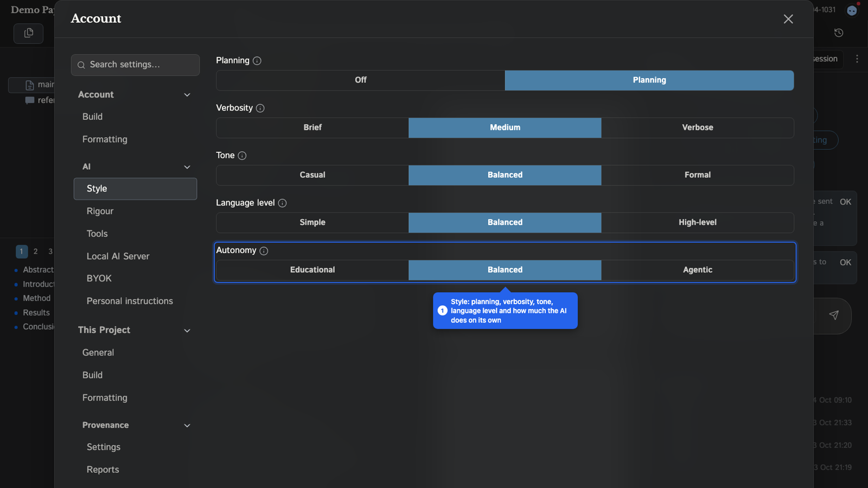This screenshot has height=488, width=868.
Task: Click the search magnifier icon in settings
Action: [81, 65]
